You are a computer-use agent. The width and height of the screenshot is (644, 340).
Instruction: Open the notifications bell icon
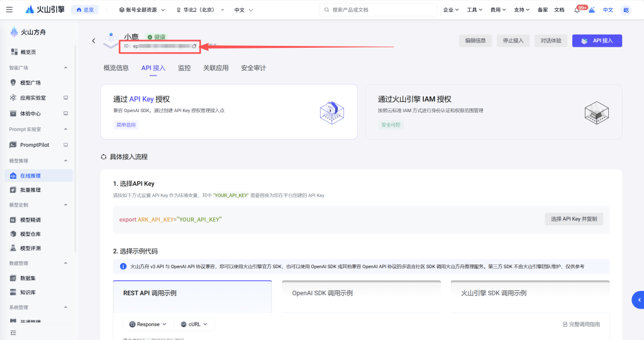pos(577,10)
